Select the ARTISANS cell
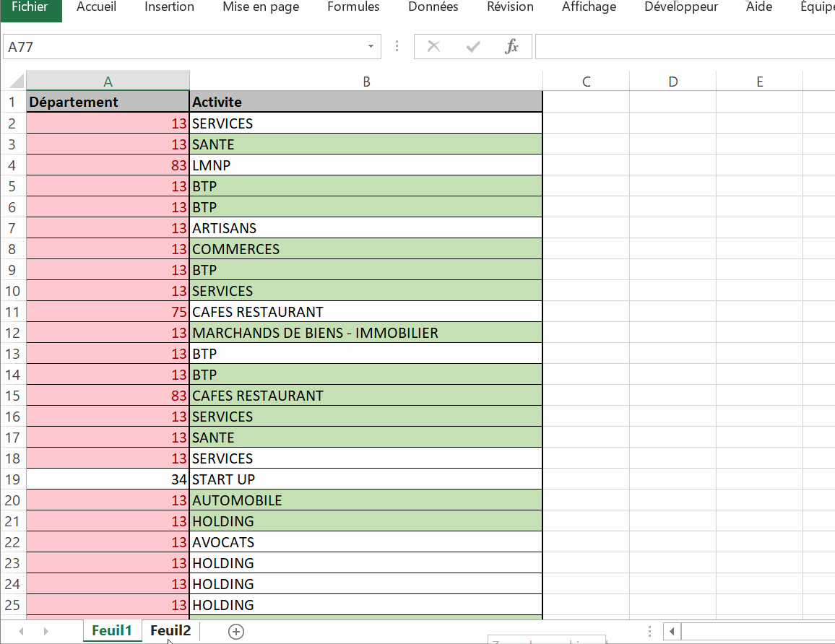The height and width of the screenshot is (644, 835). 366,228
